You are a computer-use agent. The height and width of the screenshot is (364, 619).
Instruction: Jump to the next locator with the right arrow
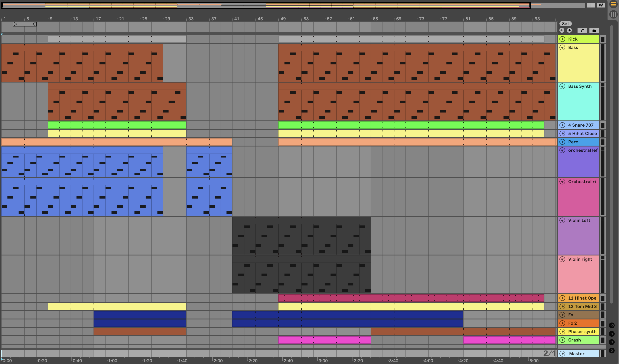pos(569,30)
